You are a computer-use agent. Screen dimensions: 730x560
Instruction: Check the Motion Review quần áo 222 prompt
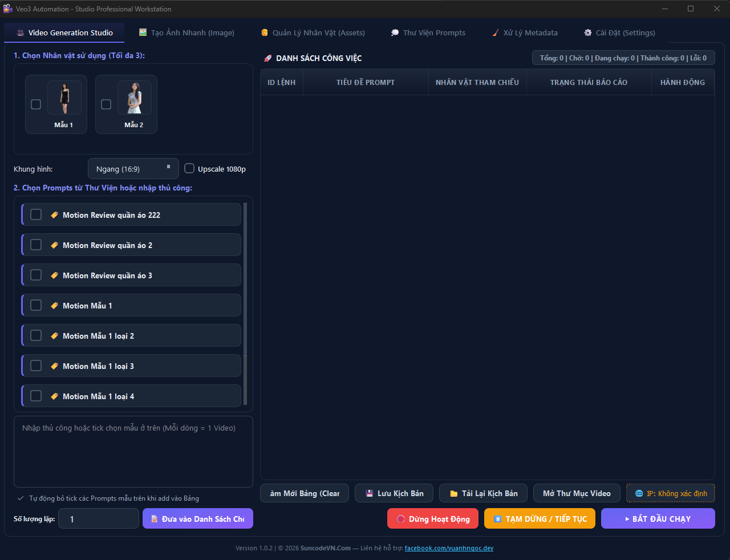pos(36,214)
